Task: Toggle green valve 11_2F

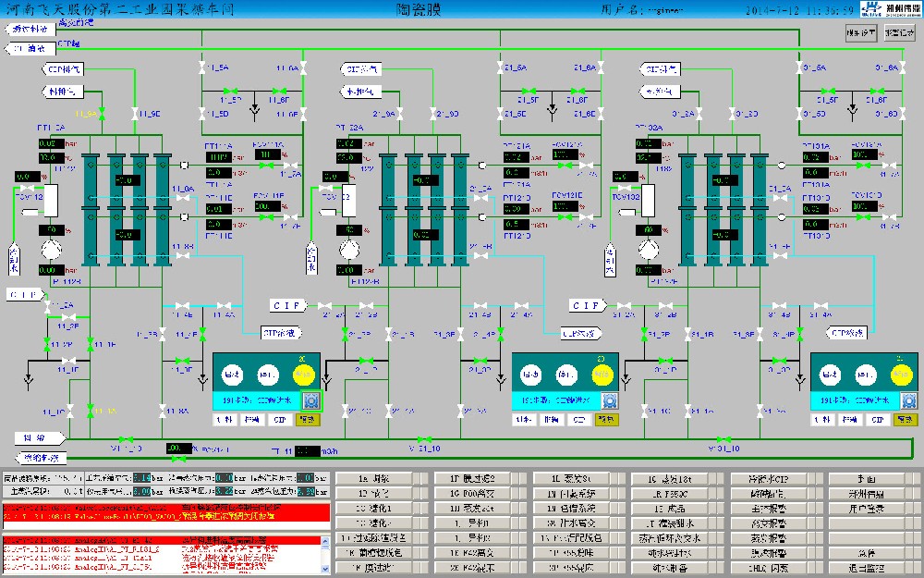Action: [x=47, y=342]
